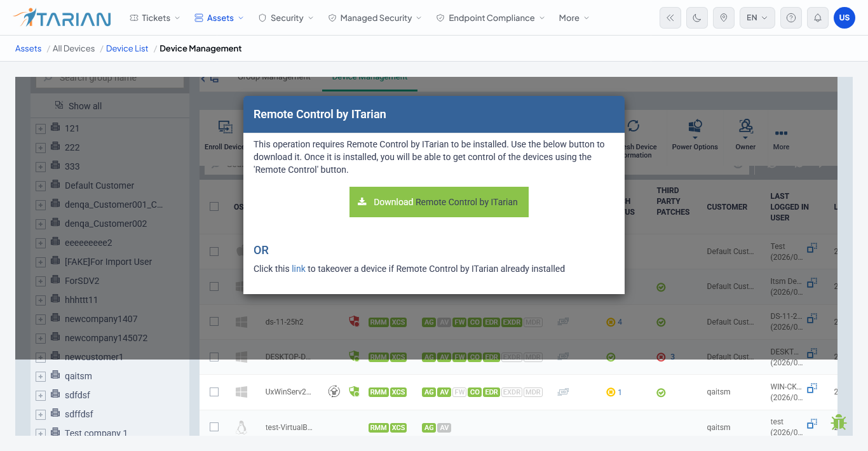The image size is (868, 451).
Task: Click third-party patch count 3 for DESKTOP-D
Action: point(672,357)
